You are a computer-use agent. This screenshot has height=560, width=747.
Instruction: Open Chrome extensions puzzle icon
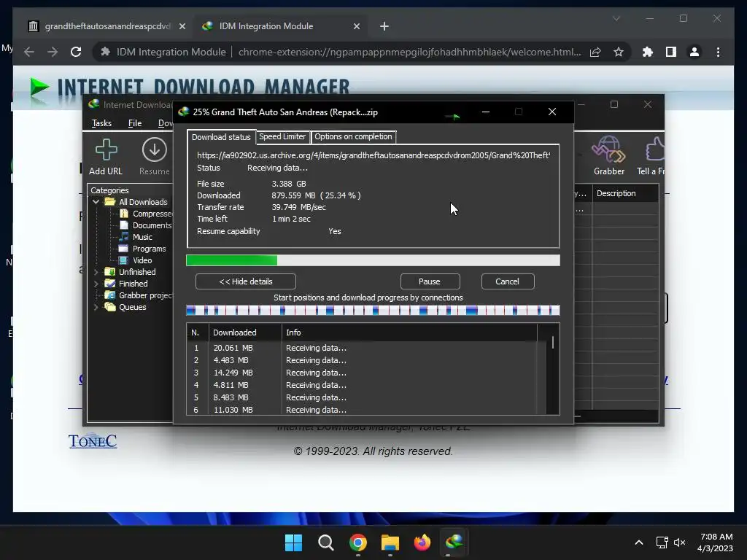coord(648,52)
